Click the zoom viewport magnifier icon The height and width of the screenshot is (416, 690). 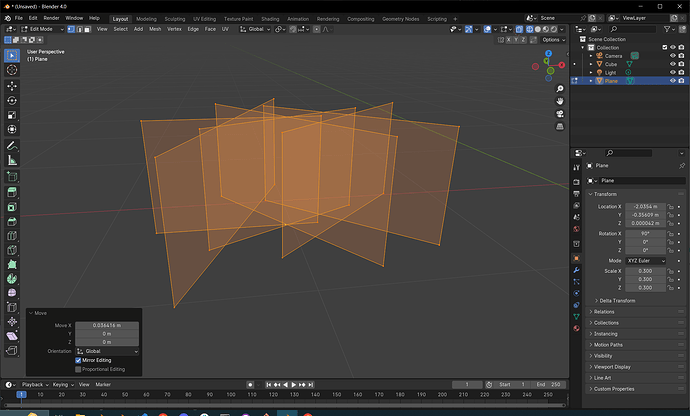(560, 89)
